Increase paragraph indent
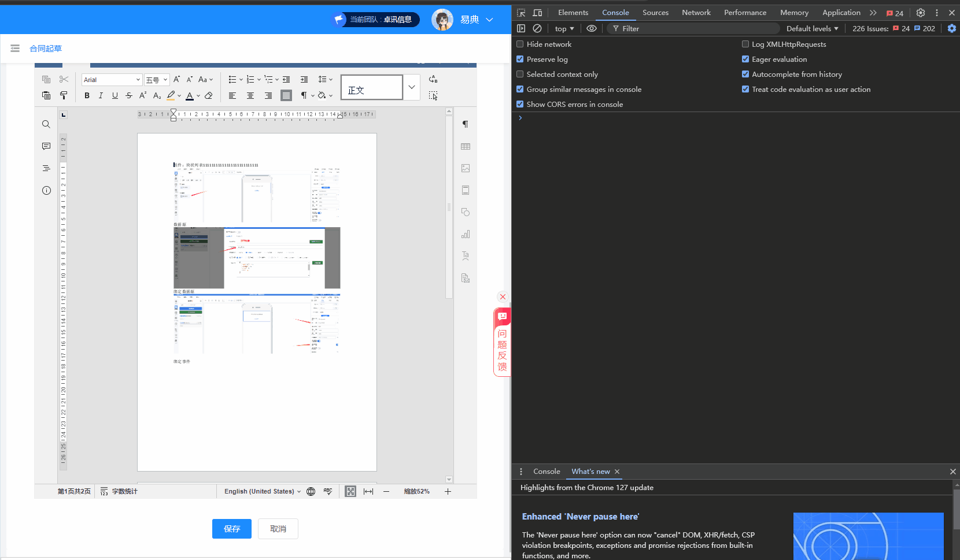 pos(304,79)
